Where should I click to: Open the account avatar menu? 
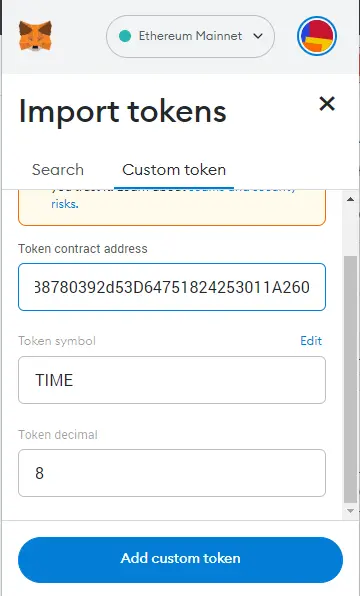tap(317, 36)
